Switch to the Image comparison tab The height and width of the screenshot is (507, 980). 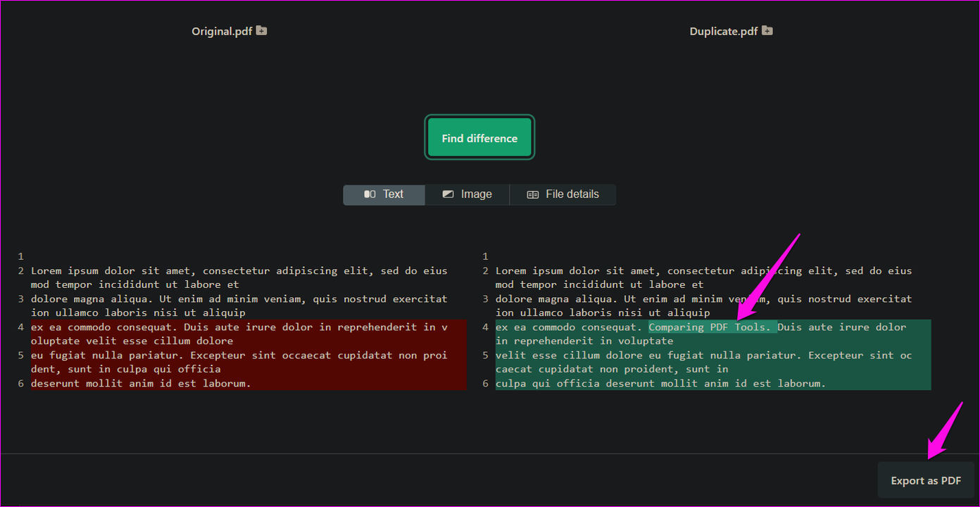click(467, 194)
